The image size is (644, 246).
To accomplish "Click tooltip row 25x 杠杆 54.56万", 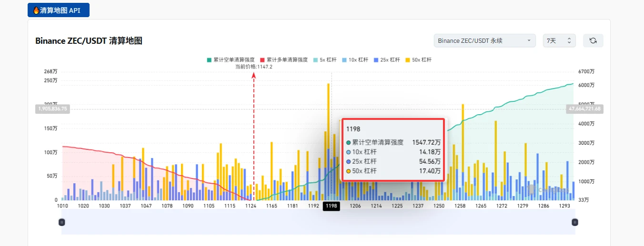I will (393, 161).
